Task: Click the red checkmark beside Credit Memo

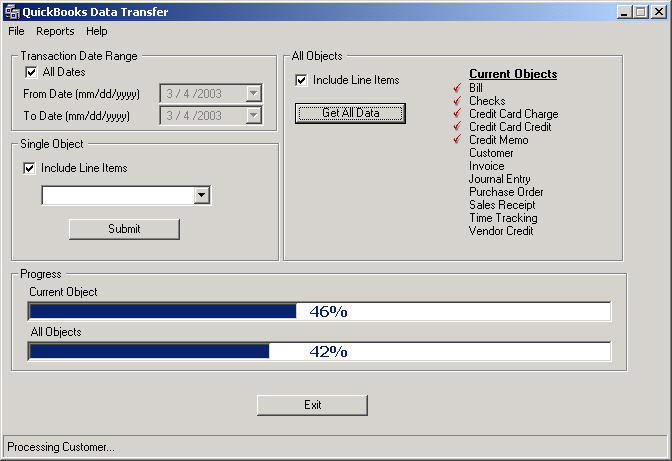Action: (458, 139)
